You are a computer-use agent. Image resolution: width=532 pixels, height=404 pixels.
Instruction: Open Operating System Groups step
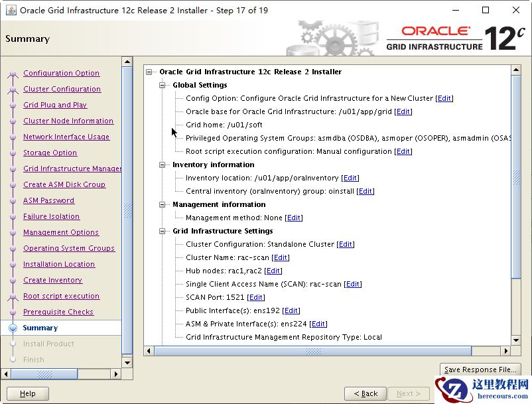click(x=69, y=248)
